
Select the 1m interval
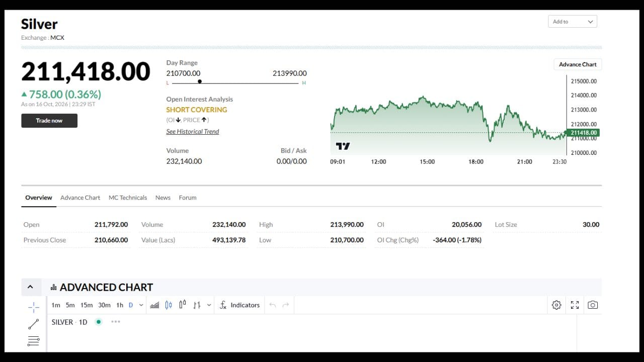(x=56, y=305)
